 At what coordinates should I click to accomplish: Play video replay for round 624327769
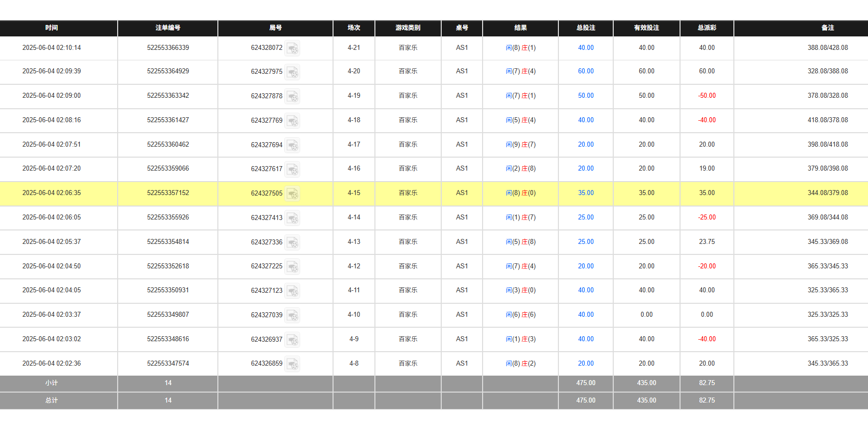293,121
